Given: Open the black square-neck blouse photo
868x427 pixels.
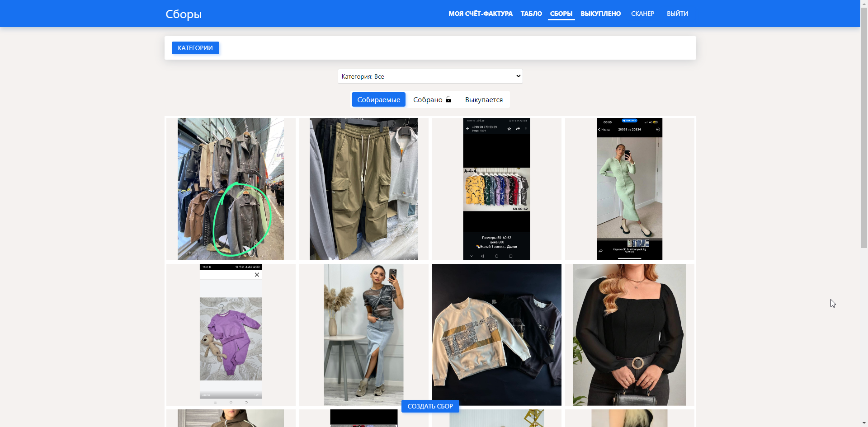Looking at the screenshot, I should click(630, 335).
